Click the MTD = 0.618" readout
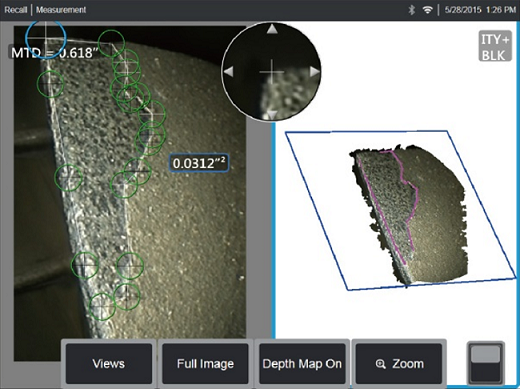520x389 pixels. coord(53,53)
